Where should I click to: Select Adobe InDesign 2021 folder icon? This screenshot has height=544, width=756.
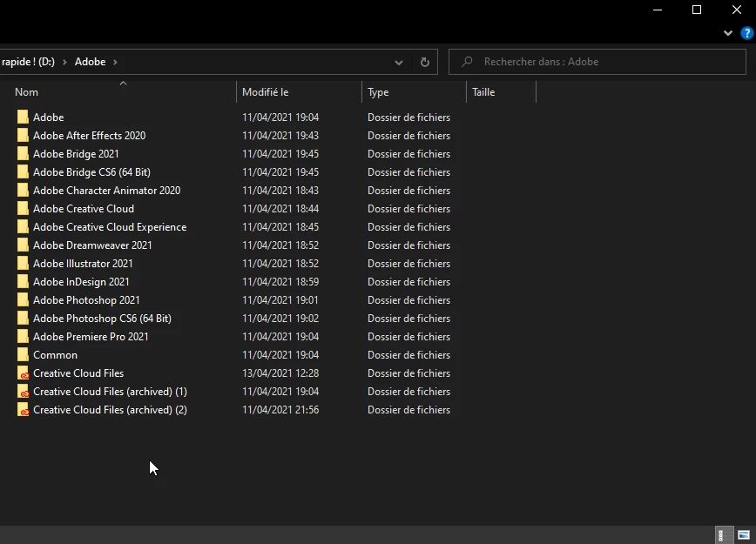[23, 282]
